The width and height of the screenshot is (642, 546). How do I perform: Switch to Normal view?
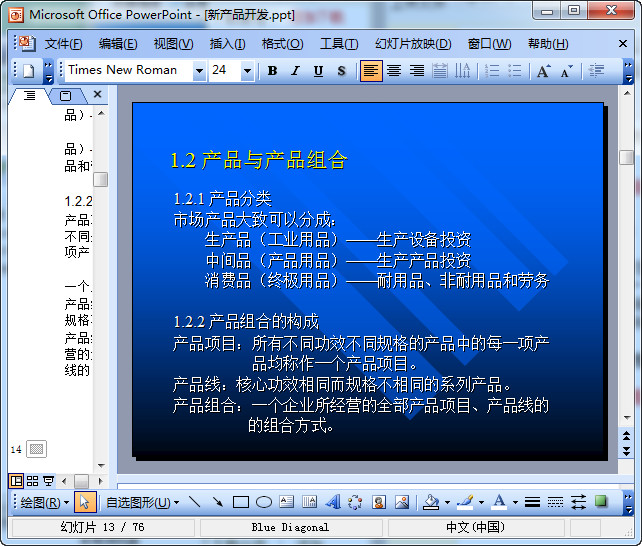[x=16, y=481]
